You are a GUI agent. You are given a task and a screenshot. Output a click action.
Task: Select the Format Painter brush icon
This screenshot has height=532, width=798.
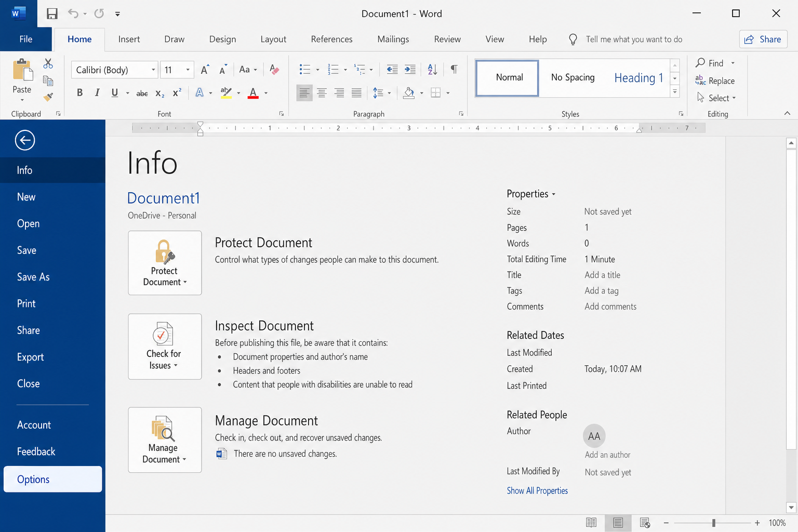[48, 97]
